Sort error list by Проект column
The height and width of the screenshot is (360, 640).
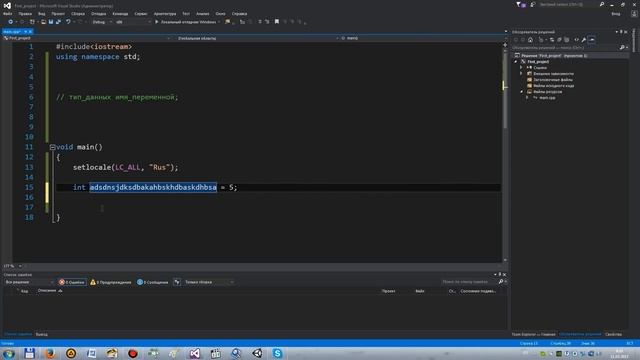pos(389,291)
